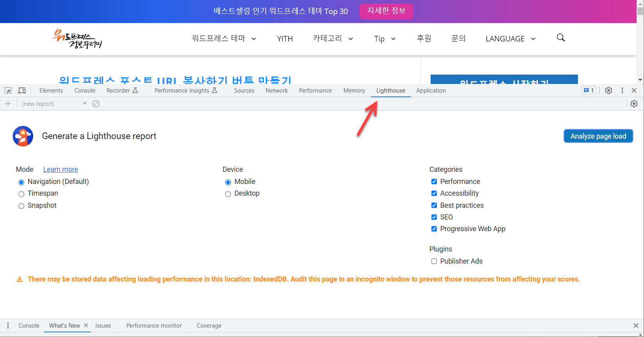Open the Learn more link
Viewport: 644px width, 337px height.
coord(61,169)
